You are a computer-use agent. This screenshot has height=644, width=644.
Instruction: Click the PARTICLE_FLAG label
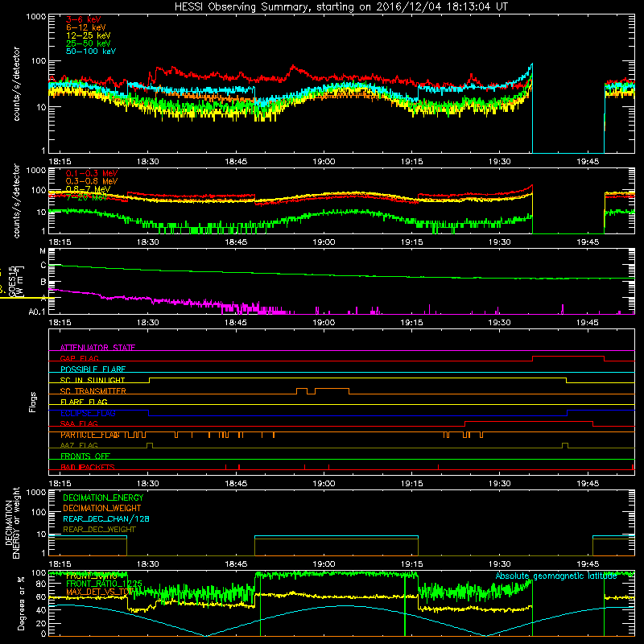90,435
